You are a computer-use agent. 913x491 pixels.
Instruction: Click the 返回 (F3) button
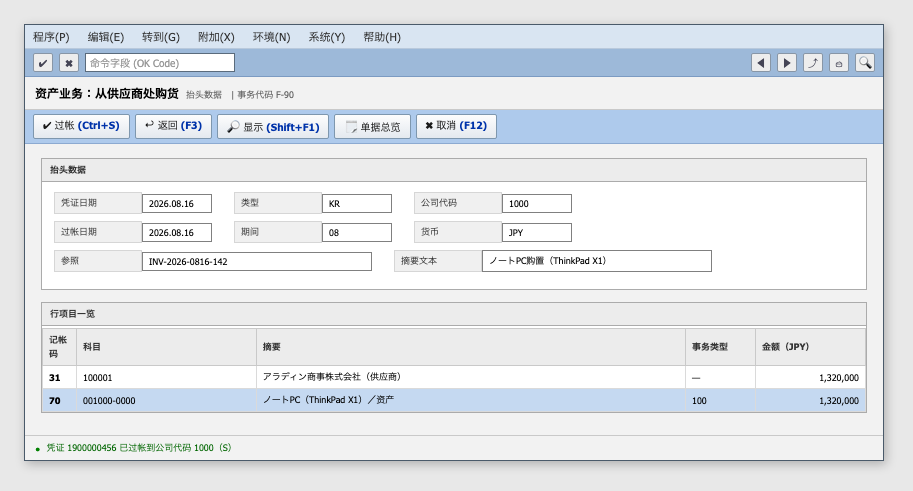point(174,126)
